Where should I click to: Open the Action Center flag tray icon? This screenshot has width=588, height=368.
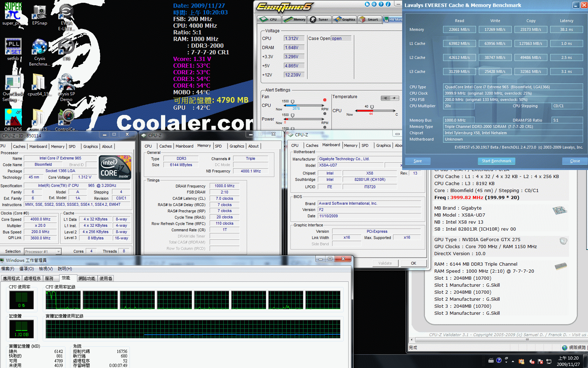(540, 361)
